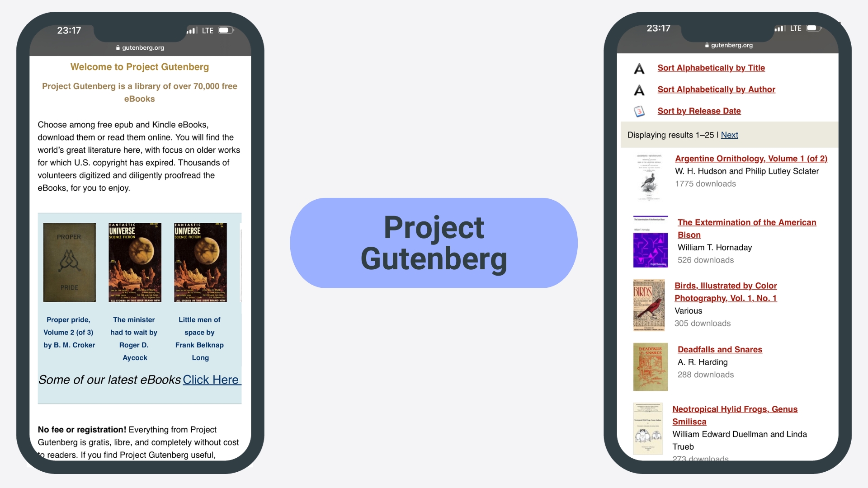
Task: Click the Next pagination link
Action: [x=729, y=134]
